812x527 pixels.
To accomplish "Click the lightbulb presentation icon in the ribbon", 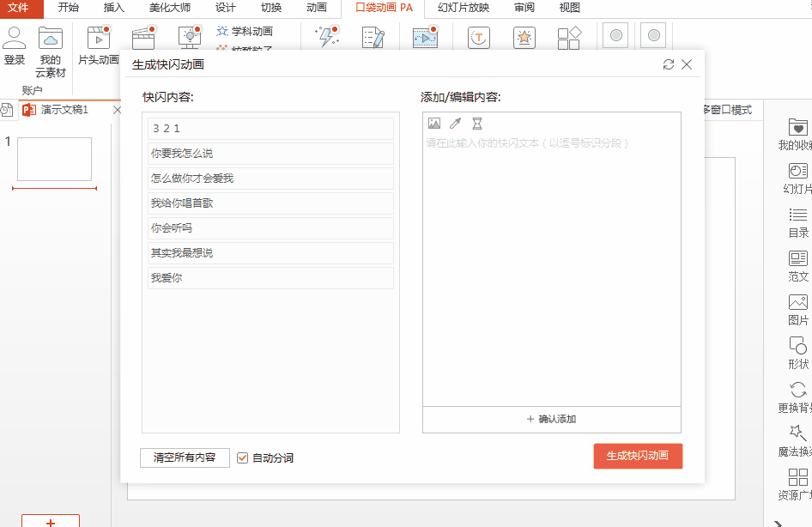I will [190, 38].
